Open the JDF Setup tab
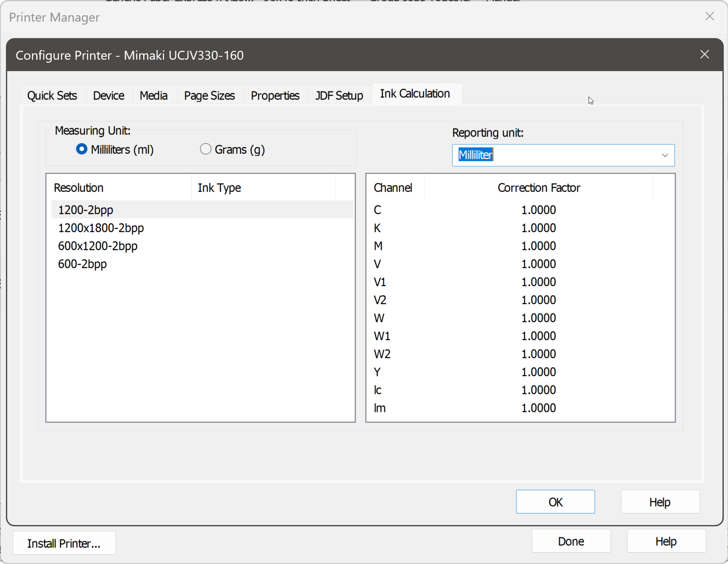 click(339, 96)
